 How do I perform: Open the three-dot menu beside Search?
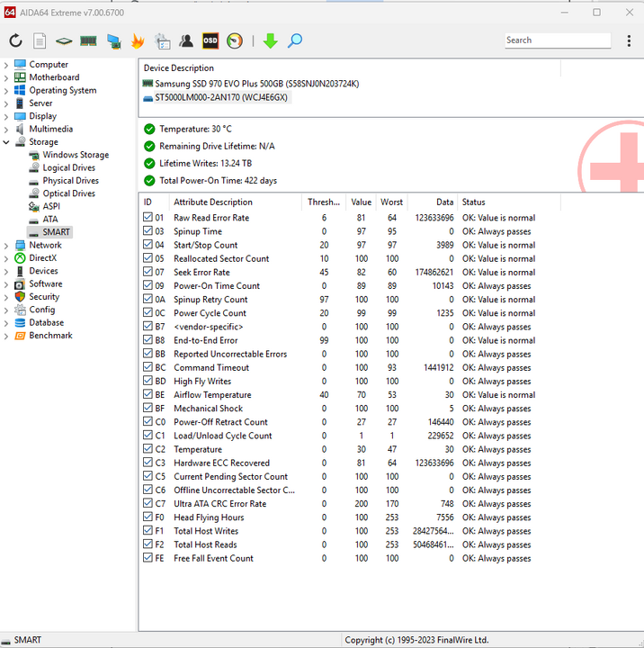pyautogui.click(x=628, y=40)
